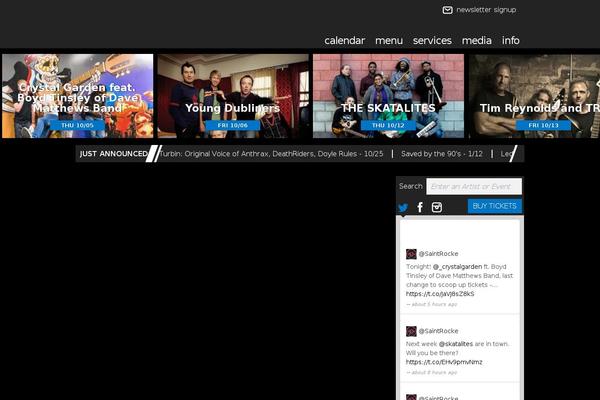The width and height of the screenshot is (600, 400).
Task: Open @SaintRocke profile from the second tweet
Action: tap(438, 331)
